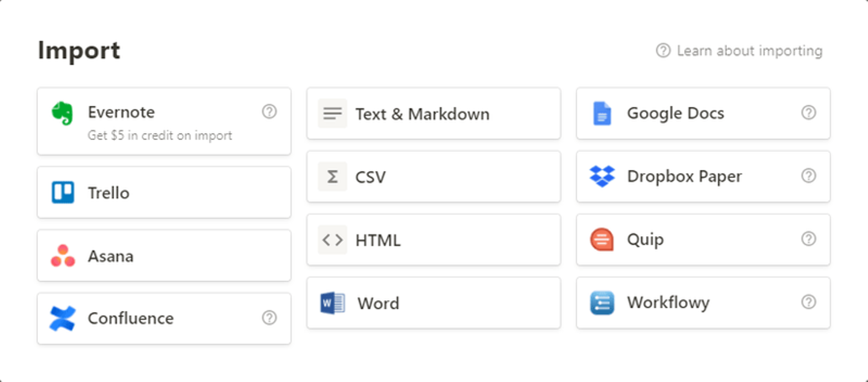The width and height of the screenshot is (868, 382).
Task: Click the Confluence logo icon
Action: (x=63, y=319)
